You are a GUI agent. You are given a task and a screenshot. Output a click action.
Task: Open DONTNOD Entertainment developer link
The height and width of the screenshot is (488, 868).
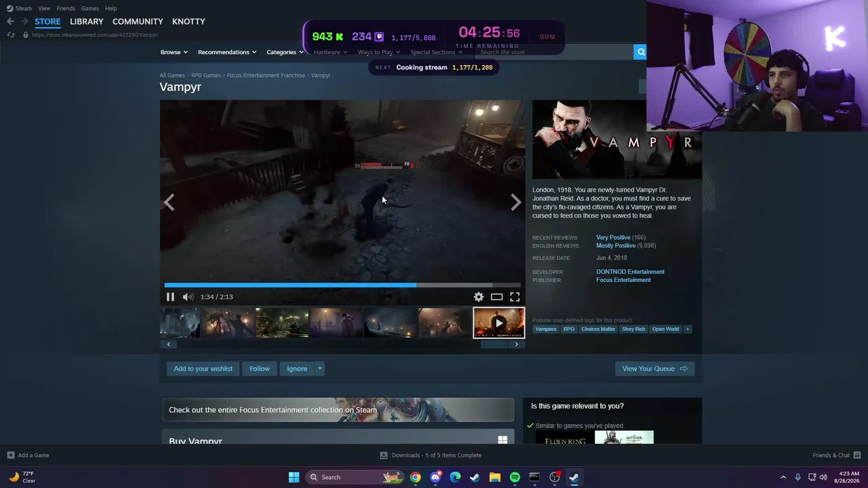tap(630, 272)
